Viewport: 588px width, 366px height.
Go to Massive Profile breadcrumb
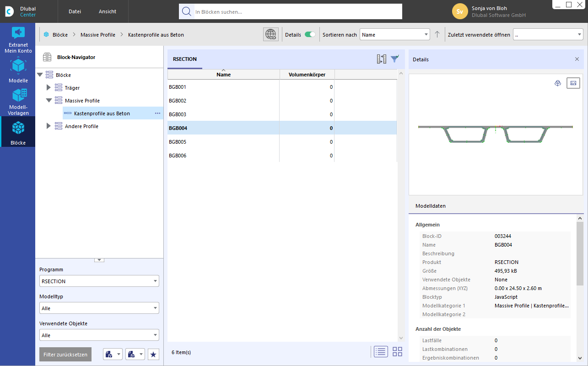(x=98, y=35)
